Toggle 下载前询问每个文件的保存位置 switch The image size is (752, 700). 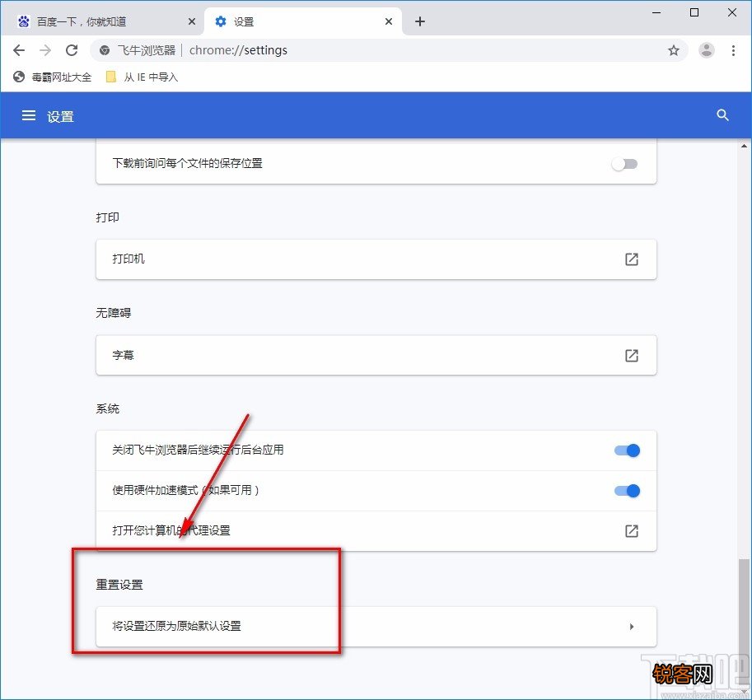624,164
